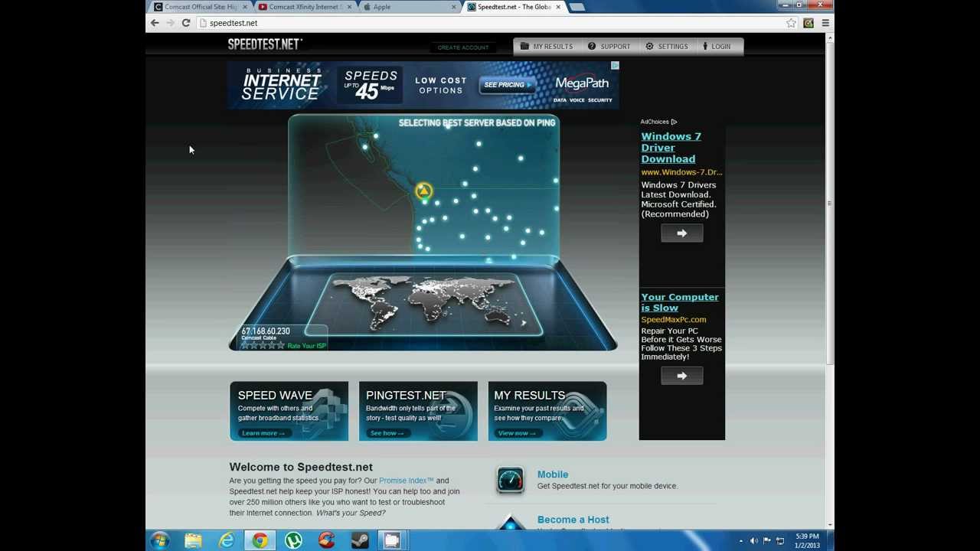Click the CREATE ACCOUNT button

coord(463,47)
